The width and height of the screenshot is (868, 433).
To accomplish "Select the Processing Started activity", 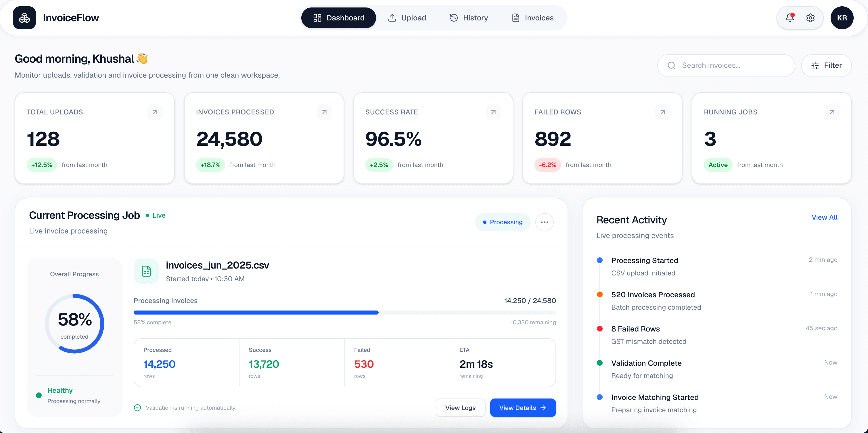I will 717,267.
